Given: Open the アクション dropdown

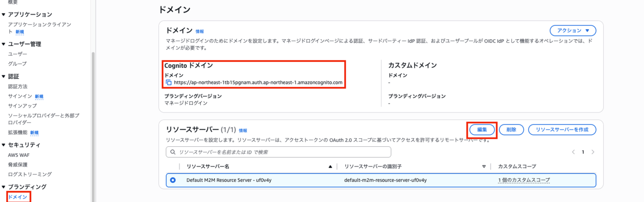Looking at the screenshot, I should (573, 30).
